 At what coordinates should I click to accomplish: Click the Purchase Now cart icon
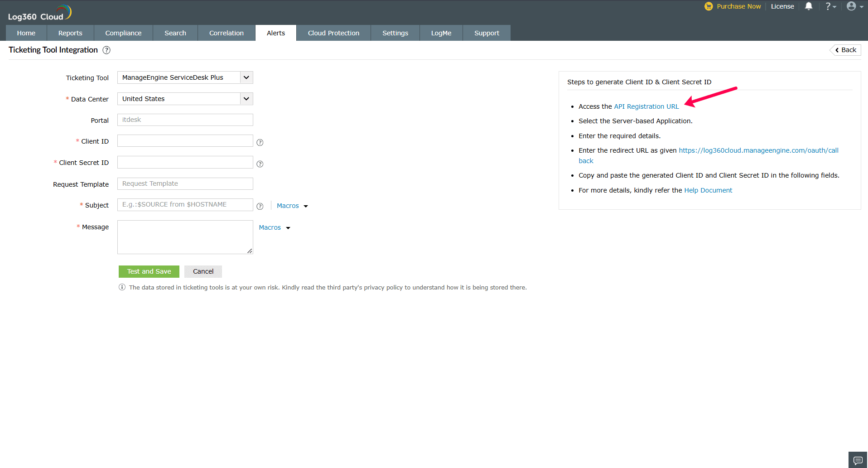tap(709, 6)
